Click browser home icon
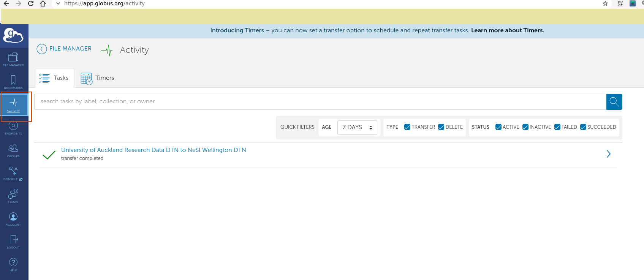 (x=43, y=3)
